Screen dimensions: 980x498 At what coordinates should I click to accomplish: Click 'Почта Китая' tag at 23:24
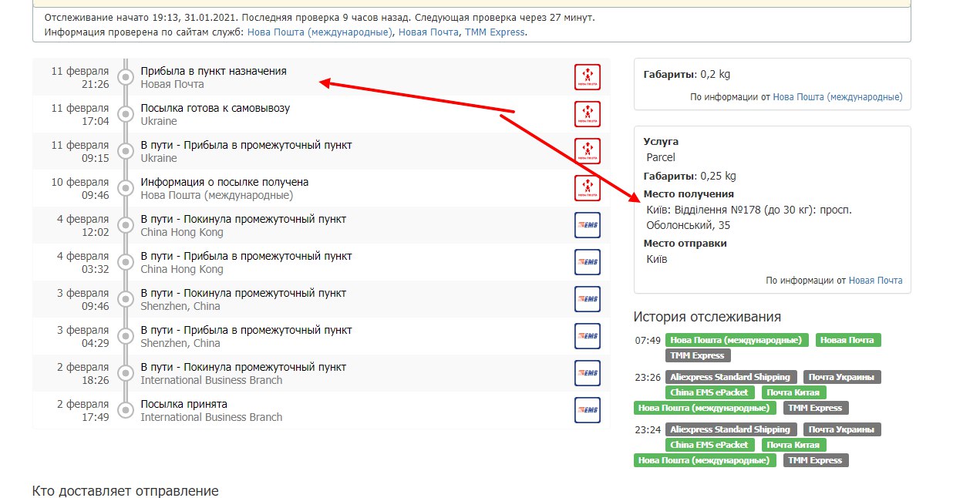pos(794,445)
